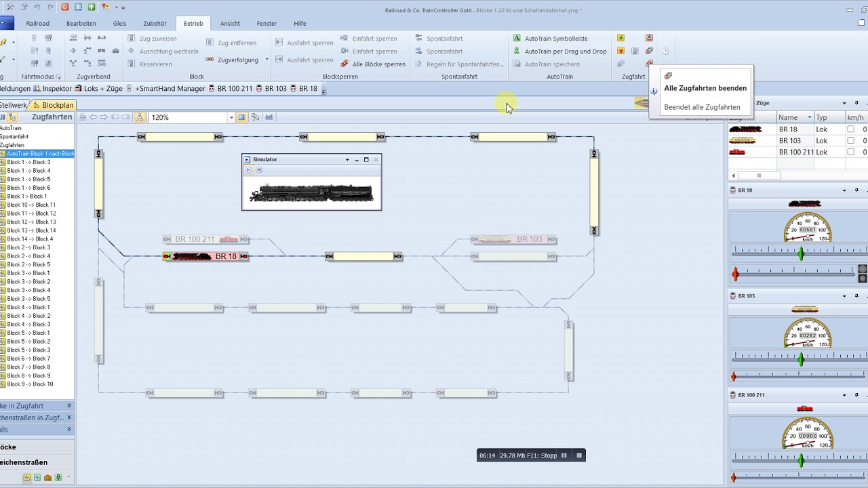The width and height of the screenshot is (868, 488).
Task: Click the pin icon of the Züge panel
Action: tap(856, 103)
